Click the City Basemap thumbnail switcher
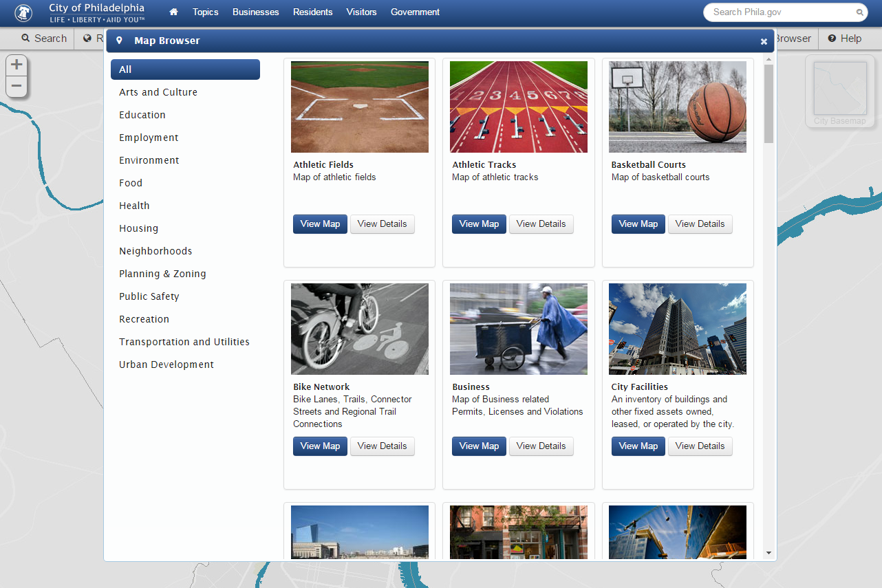Viewport: 882px width, 588px height. coord(840,91)
